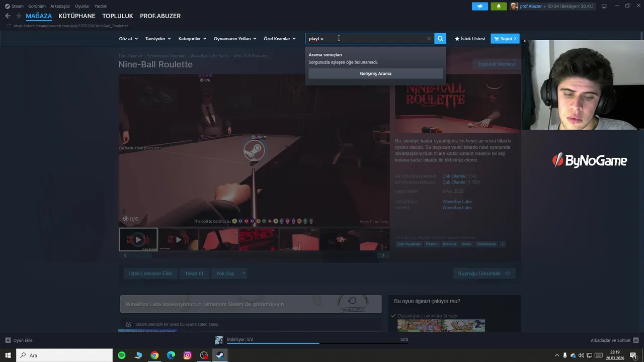Viewport: 644px width, 362px height.
Task: Open Microsoft Edge from the taskbar
Action: (171, 355)
